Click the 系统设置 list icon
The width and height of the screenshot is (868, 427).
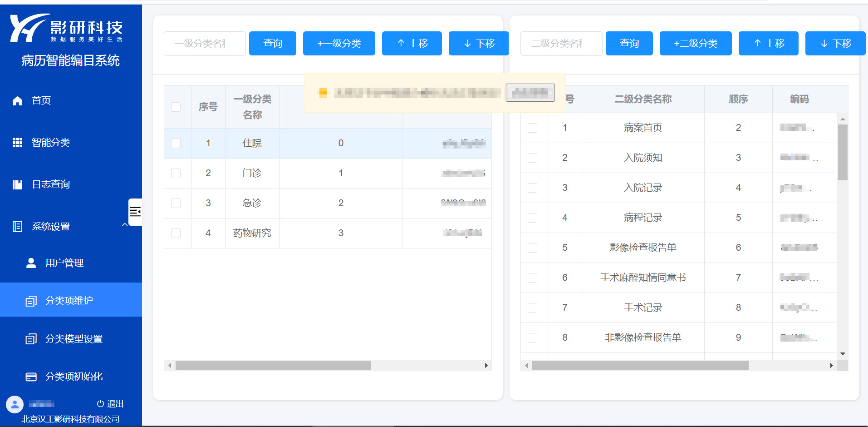(x=17, y=227)
